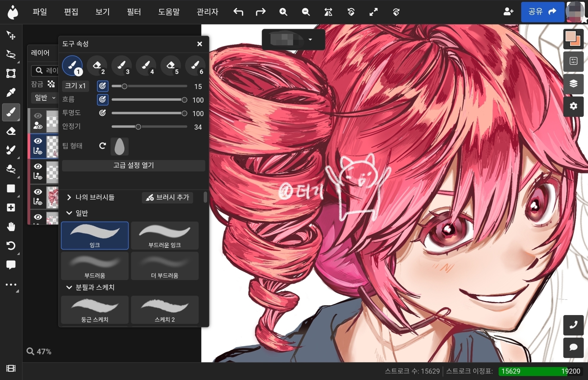Viewport: 588px width, 380px height.
Task: Select the eraser tool in left toolbar
Action: pos(11,131)
